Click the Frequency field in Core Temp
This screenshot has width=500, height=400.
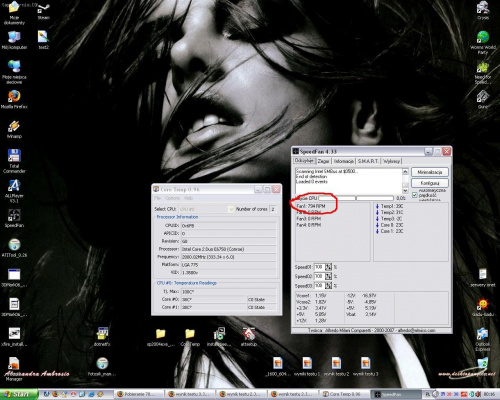tap(228, 257)
